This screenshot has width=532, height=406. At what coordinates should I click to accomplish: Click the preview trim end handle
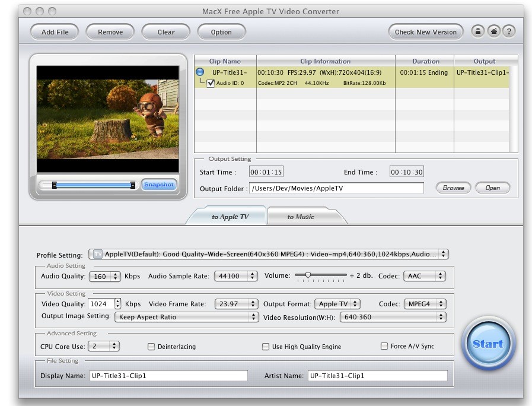pos(133,185)
